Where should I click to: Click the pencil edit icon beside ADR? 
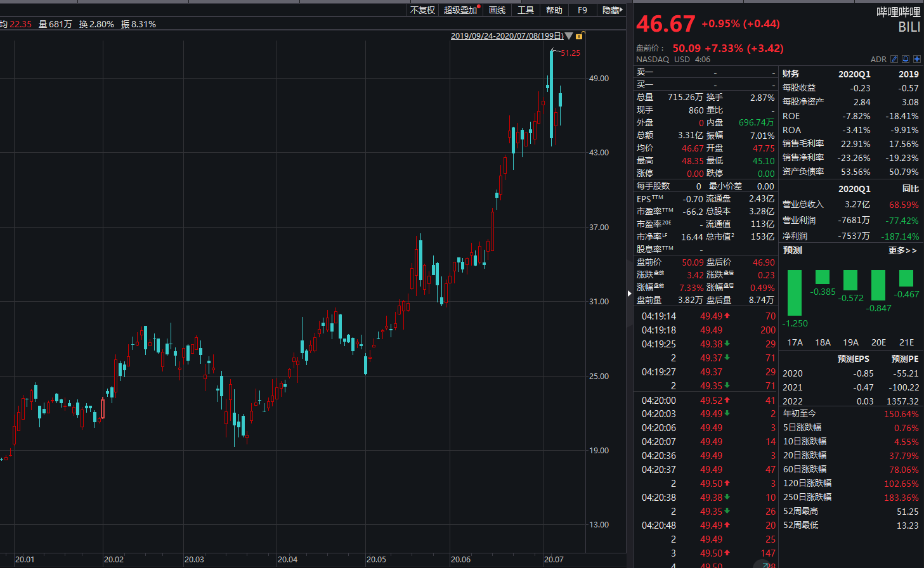coord(894,59)
